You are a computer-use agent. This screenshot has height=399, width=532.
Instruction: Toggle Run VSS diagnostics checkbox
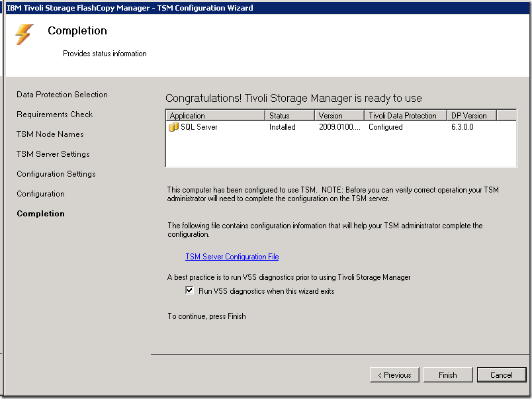click(189, 290)
